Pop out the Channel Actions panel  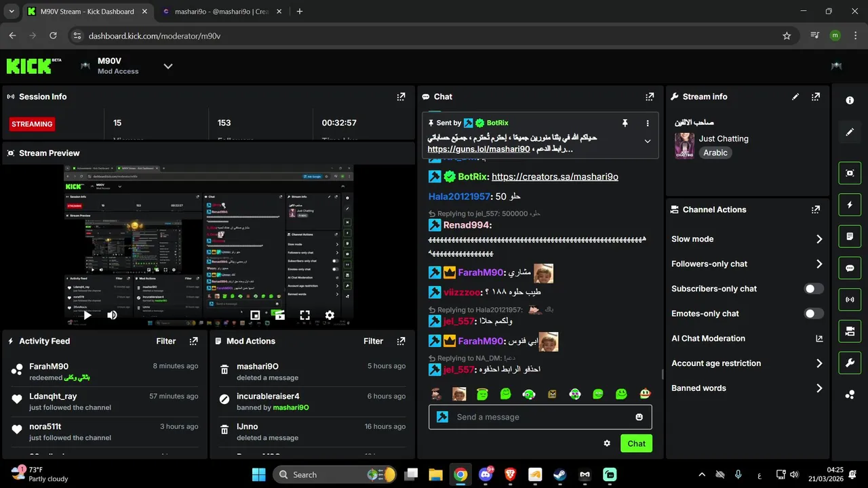816,210
